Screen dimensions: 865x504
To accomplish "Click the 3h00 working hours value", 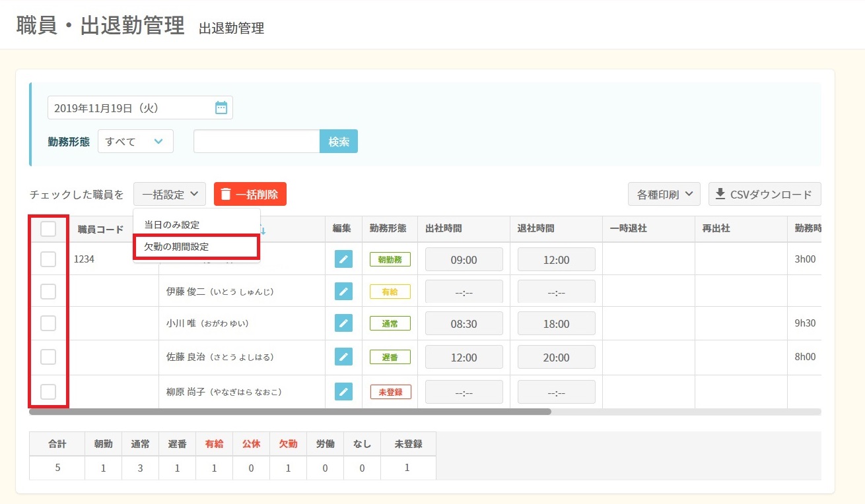I will click(x=806, y=259).
